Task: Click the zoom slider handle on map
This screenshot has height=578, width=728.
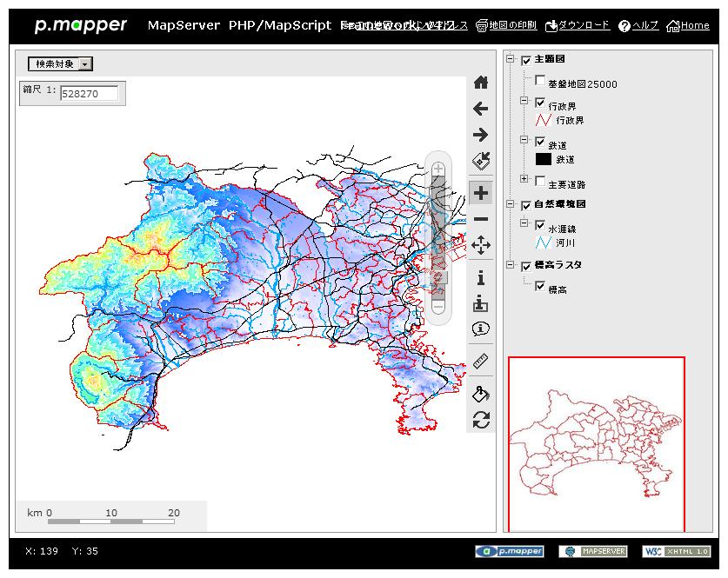Action: [438, 277]
